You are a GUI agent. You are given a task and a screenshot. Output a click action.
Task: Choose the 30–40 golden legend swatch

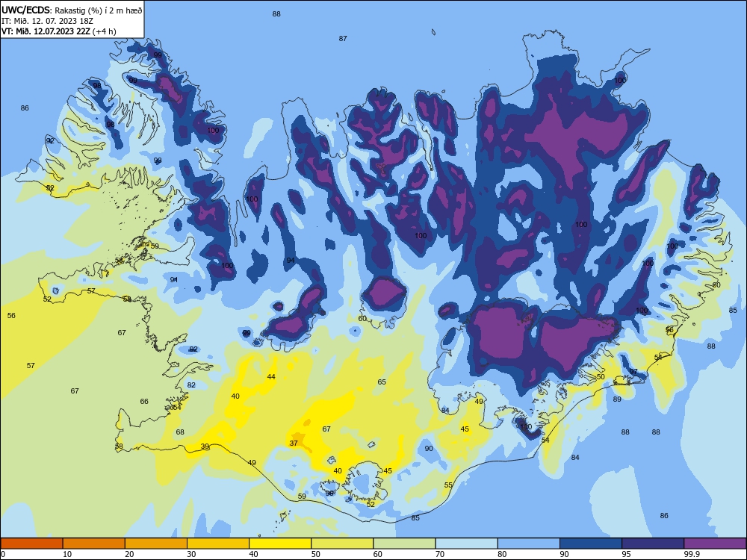coord(218,544)
